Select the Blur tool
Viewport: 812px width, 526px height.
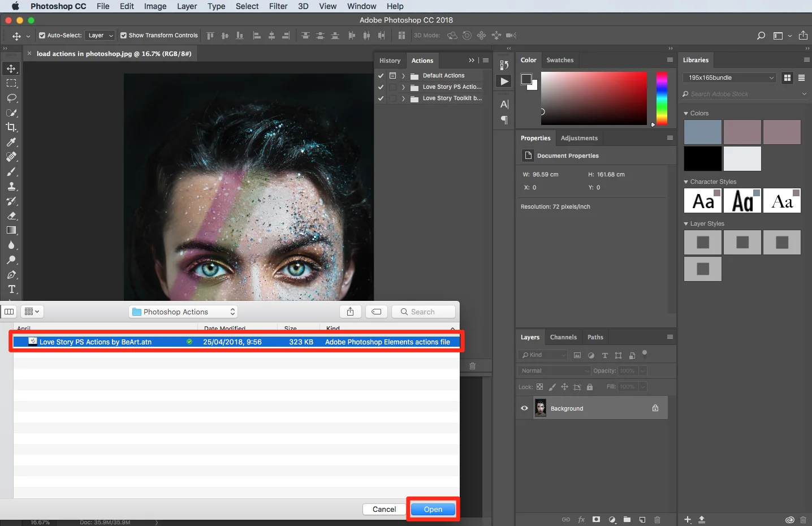11,245
